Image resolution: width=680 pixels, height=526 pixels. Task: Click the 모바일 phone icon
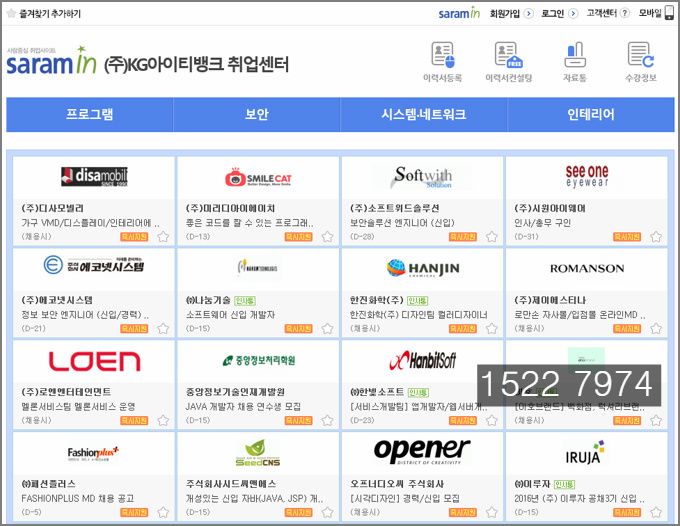click(670, 13)
